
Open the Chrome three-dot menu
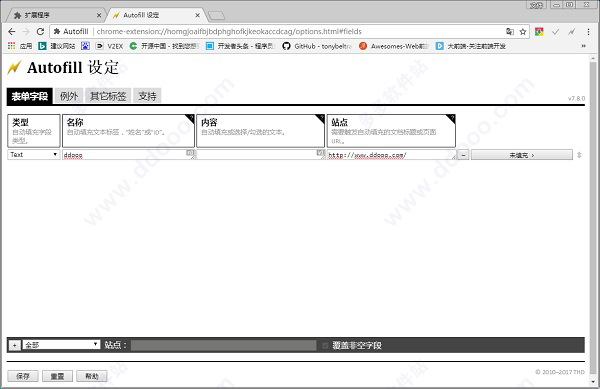coord(588,32)
